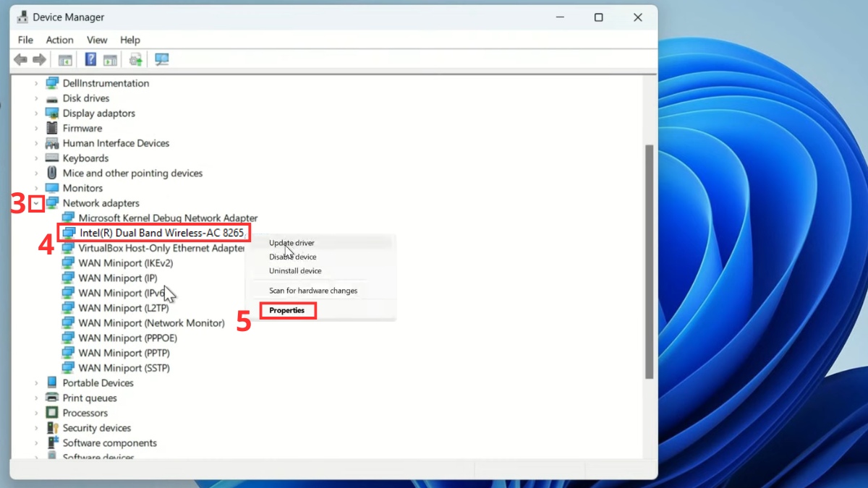
Task: Click the Security devices icon
Action: (52, 428)
